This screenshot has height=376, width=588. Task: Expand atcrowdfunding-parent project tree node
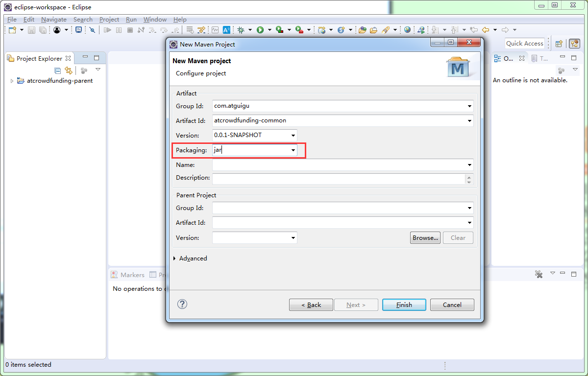click(x=12, y=81)
